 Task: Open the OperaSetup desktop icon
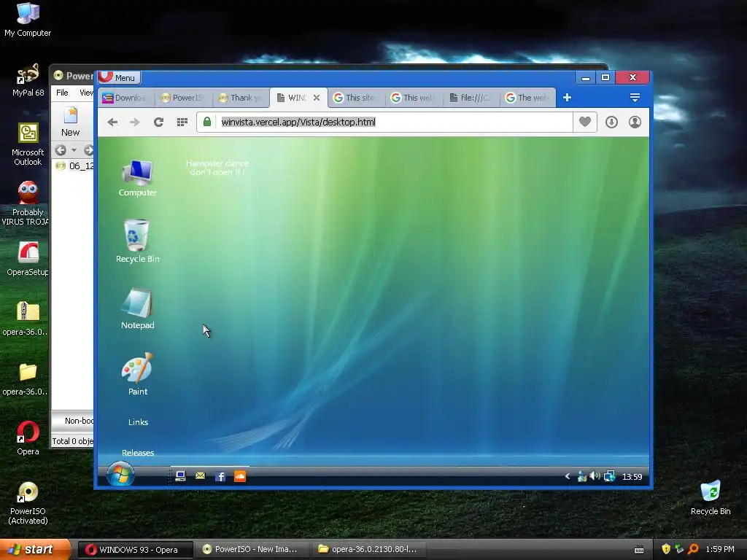pos(28,259)
